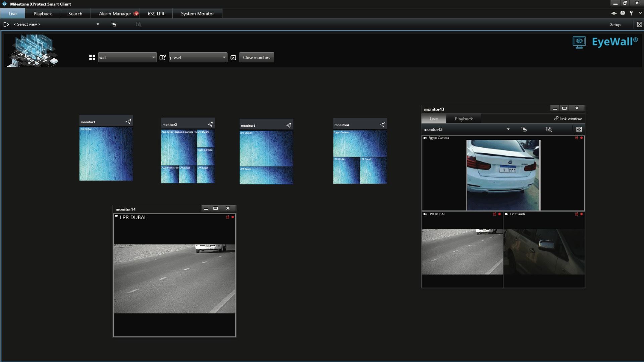Open the preset dropdown
The width and height of the screenshot is (644, 362).
198,57
